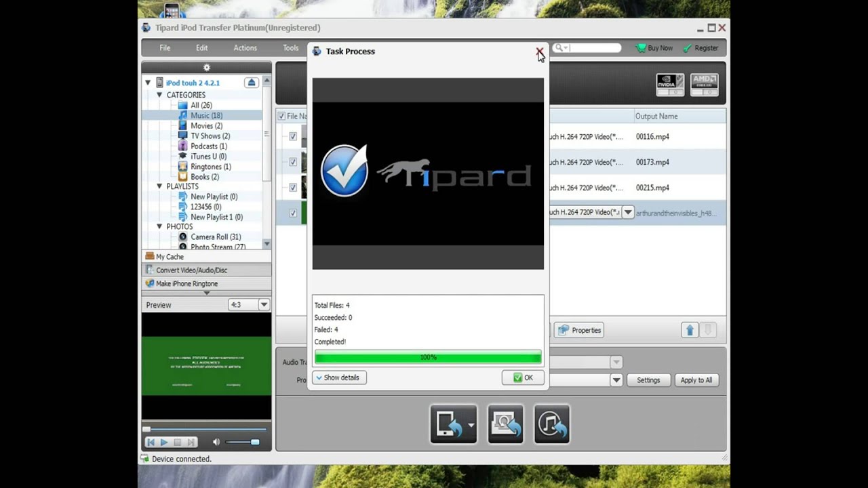The height and width of the screenshot is (488, 868).
Task: Open profile dropdown in arthurandtheinvisibles row
Action: (x=628, y=212)
